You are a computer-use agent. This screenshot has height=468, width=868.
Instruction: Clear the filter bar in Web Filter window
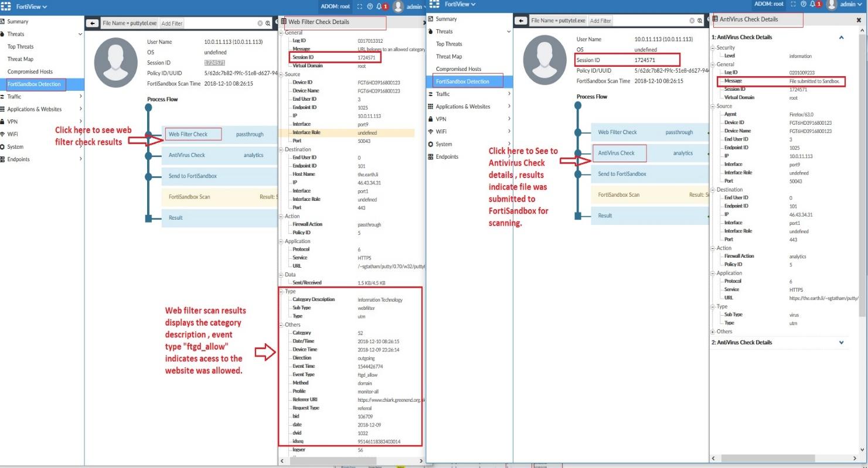coord(260,23)
